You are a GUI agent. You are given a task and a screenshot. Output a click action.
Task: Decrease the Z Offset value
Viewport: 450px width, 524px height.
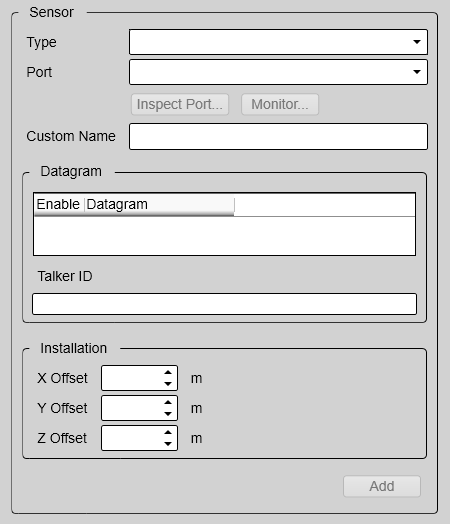coord(168,443)
